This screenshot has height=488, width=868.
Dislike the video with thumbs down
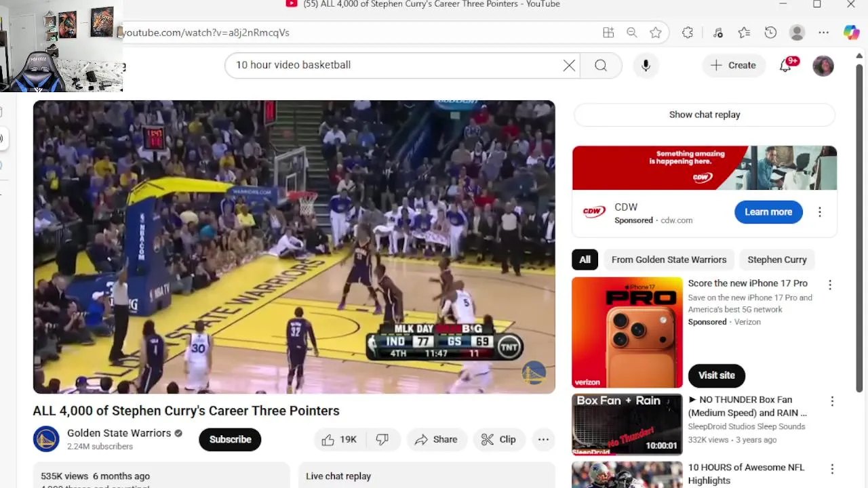[x=382, y=440]
